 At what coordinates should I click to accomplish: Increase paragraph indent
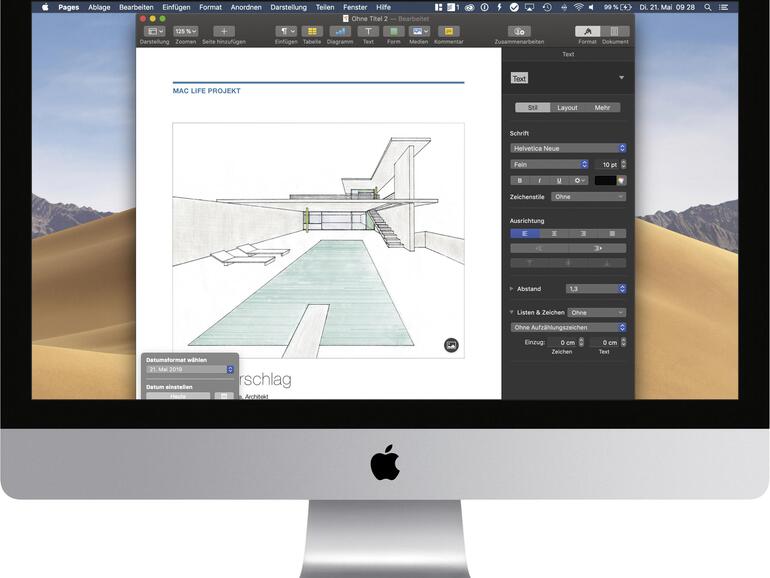(598, 248)
